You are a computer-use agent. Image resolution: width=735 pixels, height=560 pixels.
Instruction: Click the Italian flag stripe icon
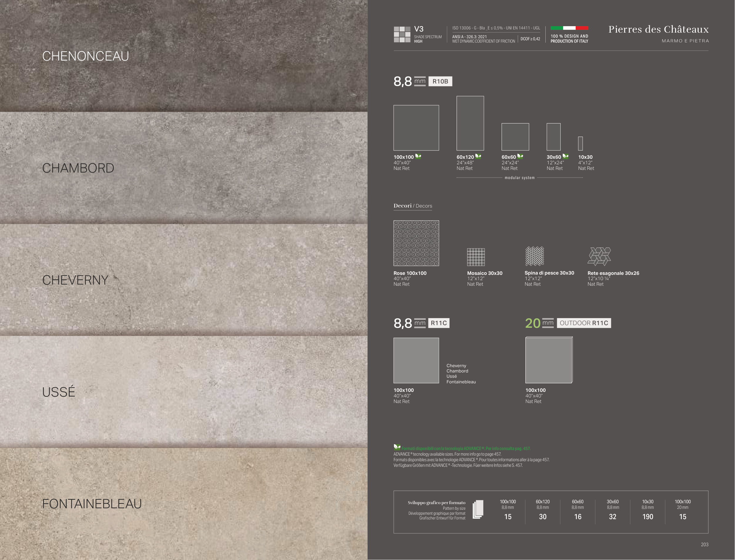(x=569, y=28)
